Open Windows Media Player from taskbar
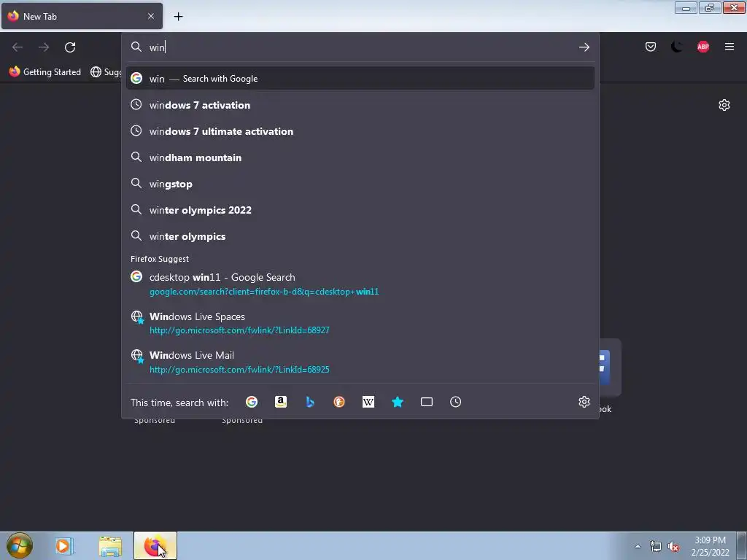747x560 pixels. (x=64, y=545)
